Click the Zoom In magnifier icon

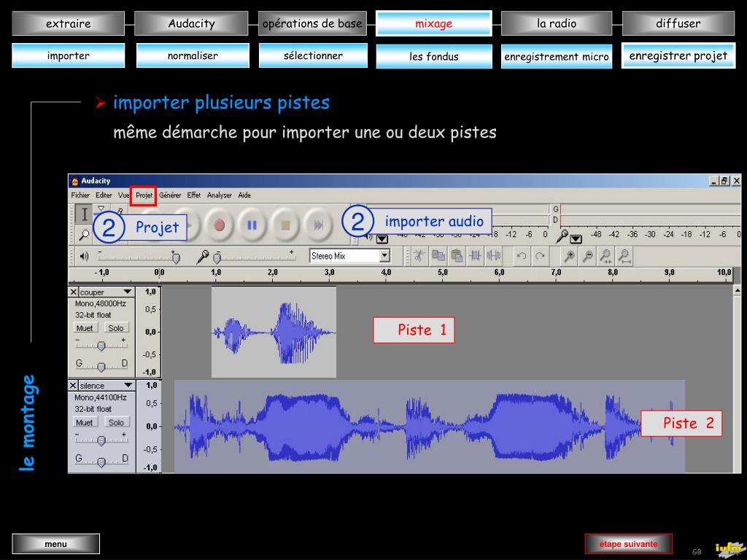(569, 256)
